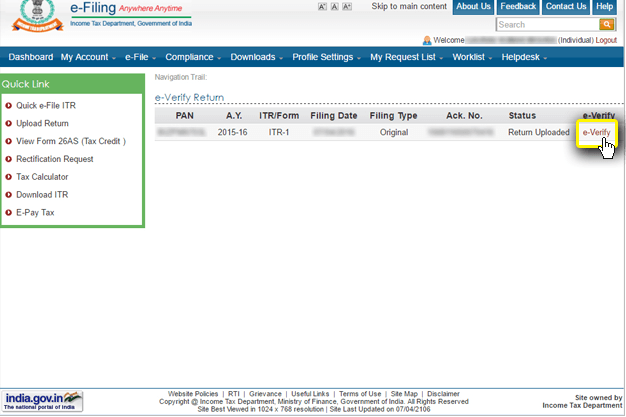The image size is (626, 417).
Task: Click the orange search magnifier button
Action: point(607,24)
